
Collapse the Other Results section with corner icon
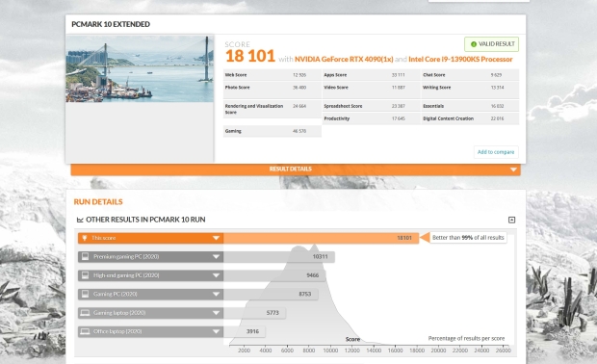(x=511, y=220)
